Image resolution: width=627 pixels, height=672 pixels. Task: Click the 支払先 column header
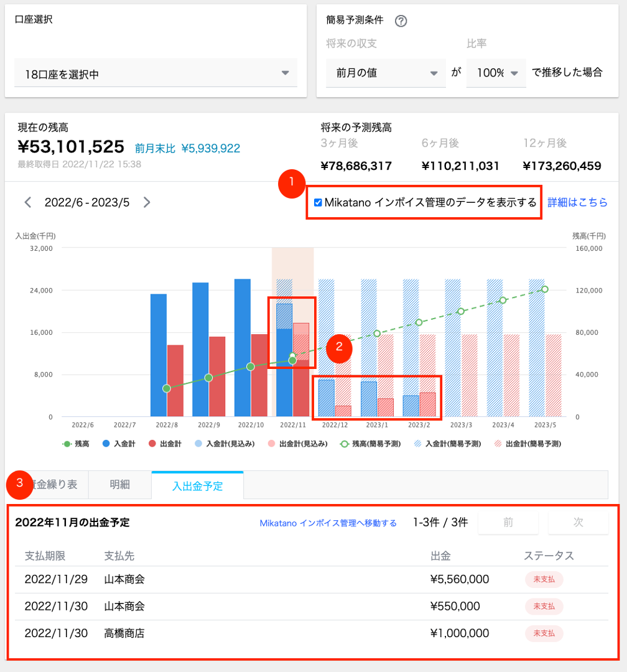tap(119, 556)
